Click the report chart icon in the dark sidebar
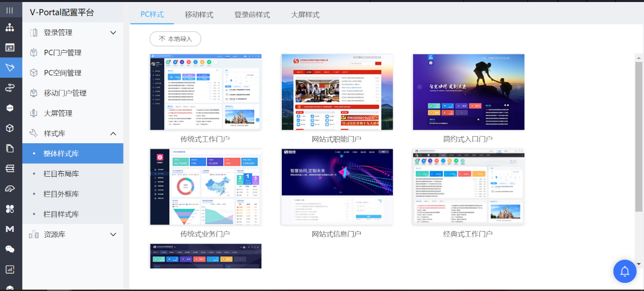Screen dimensions: 644x291 click(10, 269)
